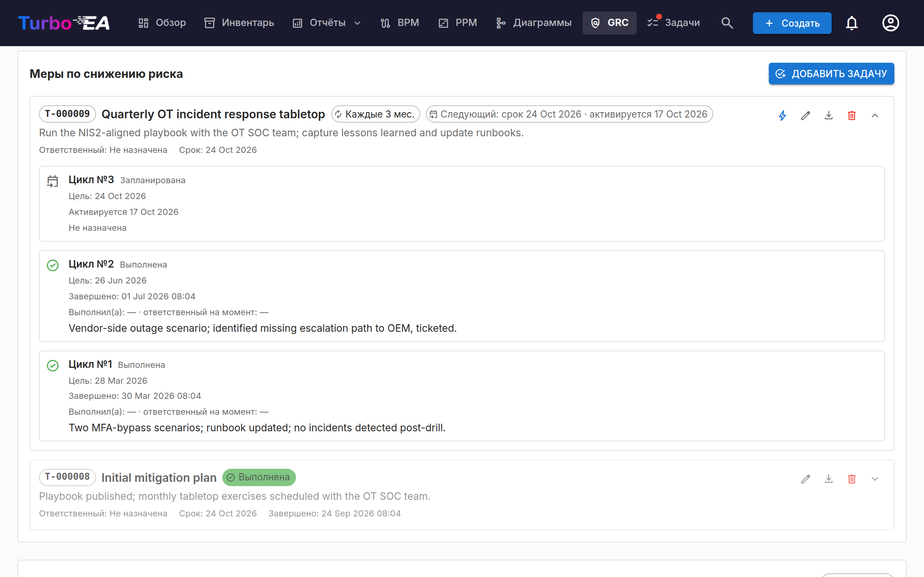
Task: Download the Initial mitigation plan task
Action: pyautogui.click(x=829, y=479)
